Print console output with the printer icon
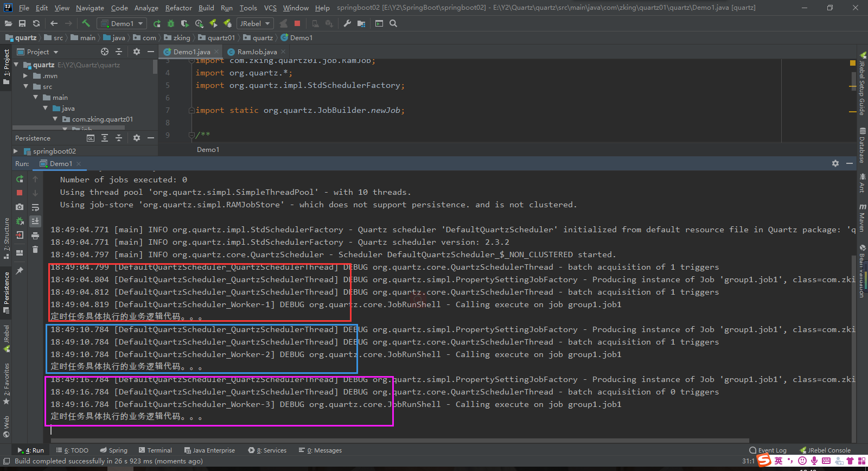This screenshot has width=868, height=471. (x=35, y=235)
